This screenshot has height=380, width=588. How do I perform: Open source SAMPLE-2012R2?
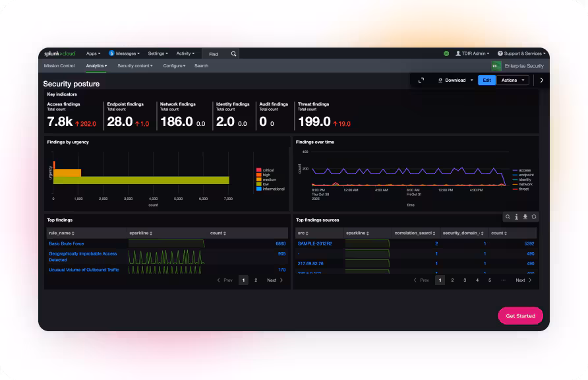(x=315, y=244)
